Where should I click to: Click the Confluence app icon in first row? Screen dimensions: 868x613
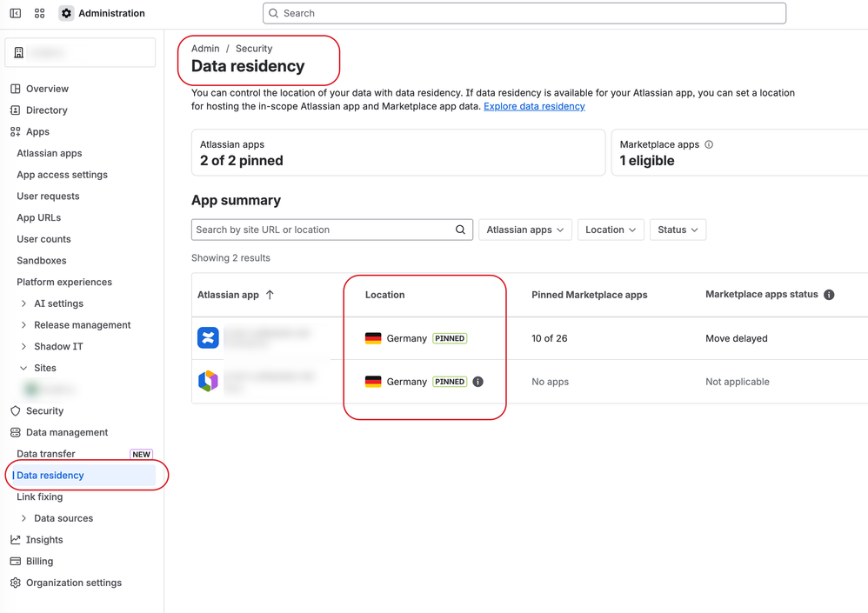coord(208,338)
